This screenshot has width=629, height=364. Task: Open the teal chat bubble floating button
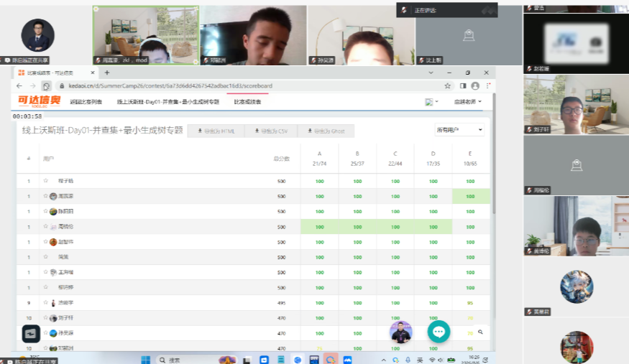point(439,332)
